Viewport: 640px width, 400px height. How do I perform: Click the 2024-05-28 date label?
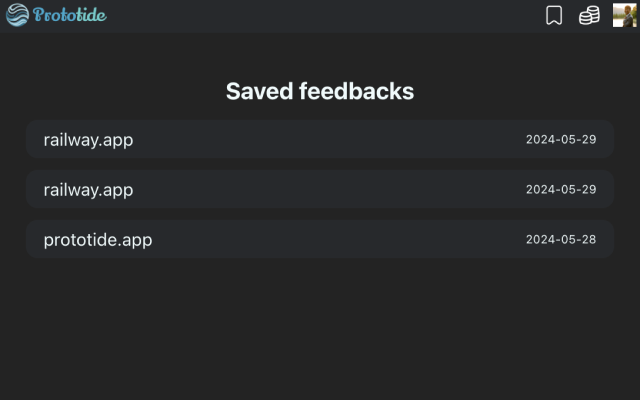click(561, 240)
